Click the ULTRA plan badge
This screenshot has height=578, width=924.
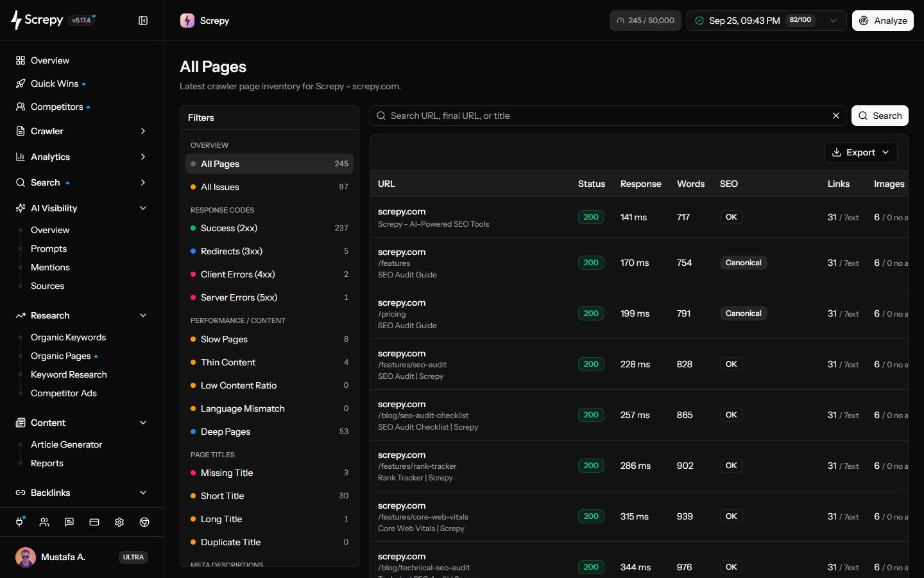pyautogui.click(x=133, y=557)
